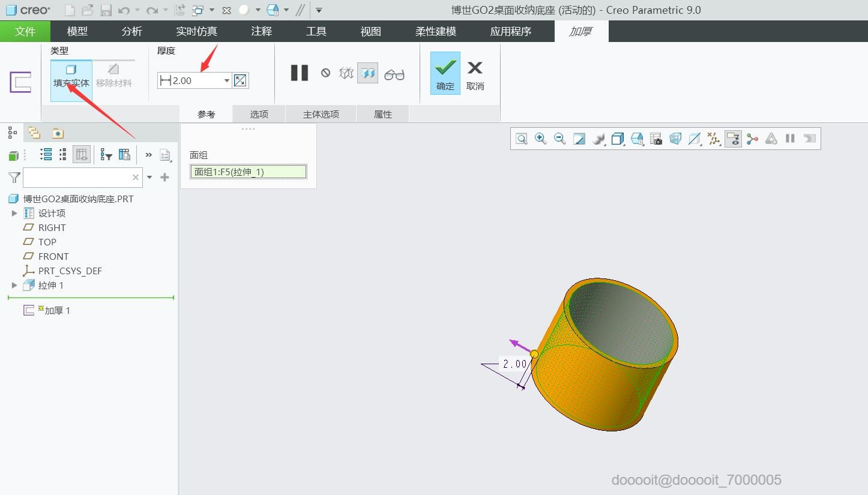
Task: Click the glasses verify preview icon
Action: (x=394, y=74)
